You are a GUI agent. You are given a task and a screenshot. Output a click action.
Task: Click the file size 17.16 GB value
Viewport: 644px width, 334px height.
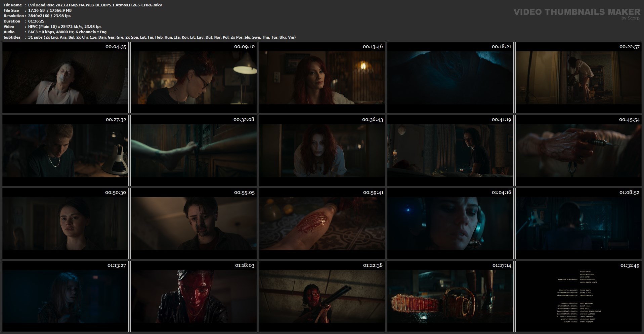50,10
